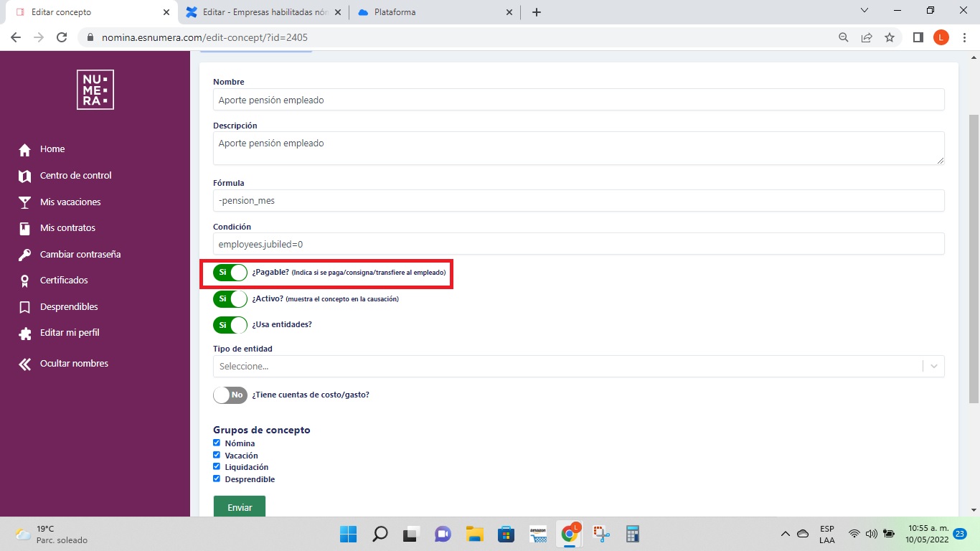Open the clock showing 10:55 a. m.
The height and width of the screenshot is (551, 980).
tap(928, 534)
